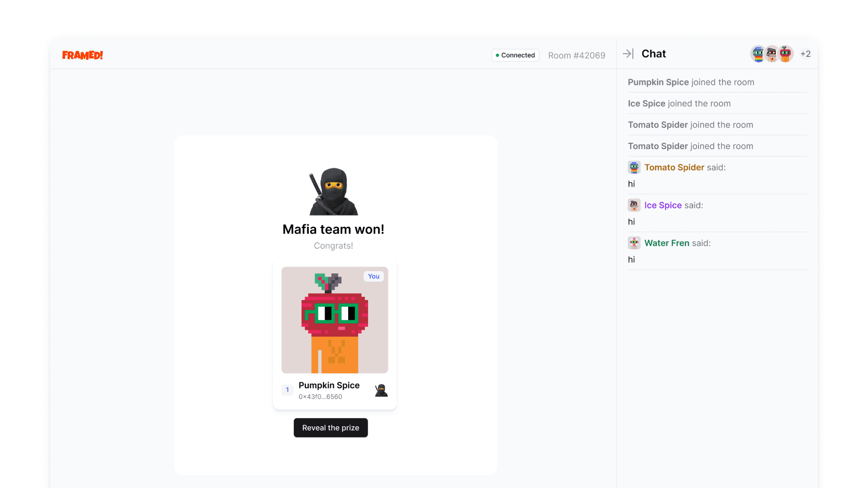The width and height of the screenshot is (868, 488).
Task: Select the Pumpkin Spice player name
Action: point(329,385)
